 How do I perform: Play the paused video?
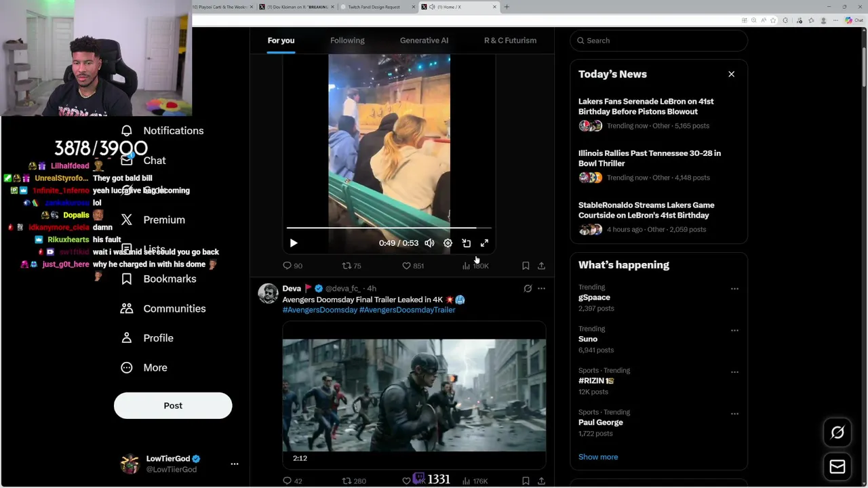(x=294, y=243)
